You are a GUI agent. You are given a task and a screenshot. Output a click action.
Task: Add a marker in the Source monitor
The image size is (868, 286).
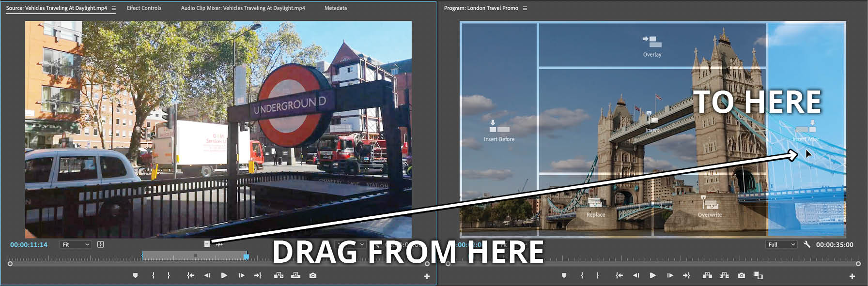[135, 275]
